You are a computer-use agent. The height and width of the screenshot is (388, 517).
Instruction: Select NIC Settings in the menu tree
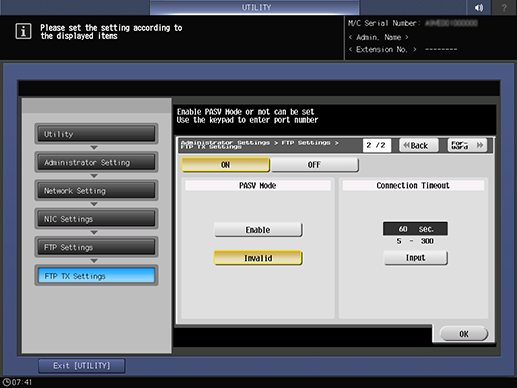point(96,219)
